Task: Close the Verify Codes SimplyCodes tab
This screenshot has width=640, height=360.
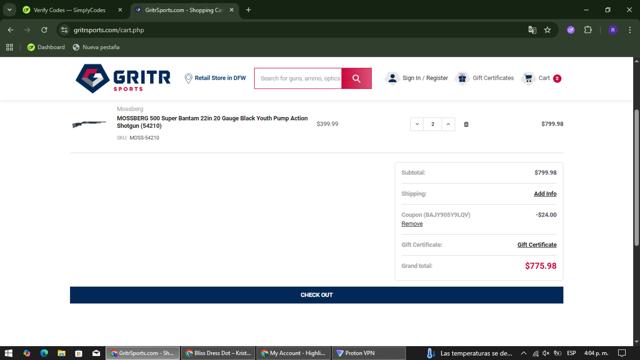Action: click(120, 10)
